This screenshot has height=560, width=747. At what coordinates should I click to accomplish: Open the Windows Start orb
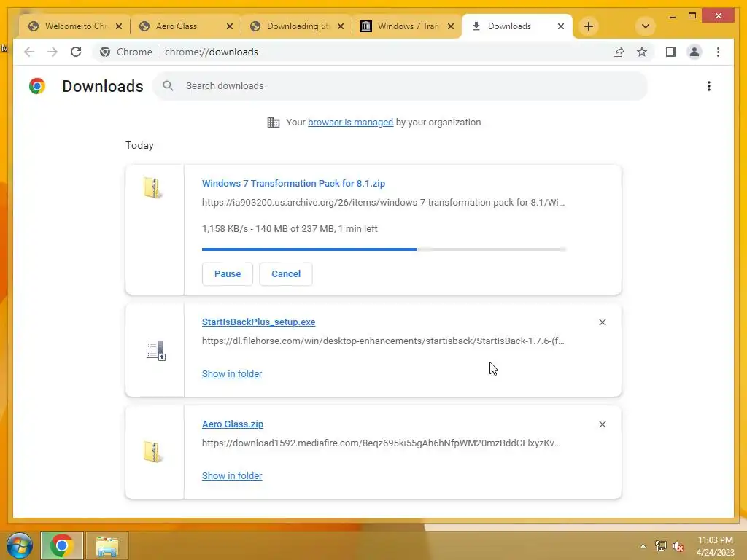pyautogui.click(x=20, y=545)
